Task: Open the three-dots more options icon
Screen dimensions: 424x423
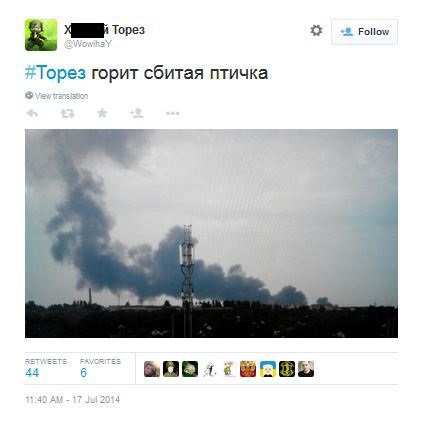Action: pos(173,113)
